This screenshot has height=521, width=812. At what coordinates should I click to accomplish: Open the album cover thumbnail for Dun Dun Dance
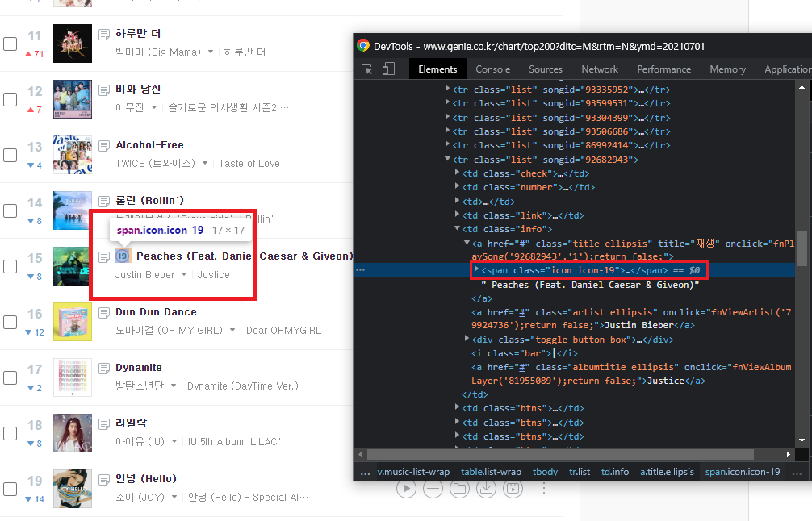pyautogui.click(x=73, y=322)
